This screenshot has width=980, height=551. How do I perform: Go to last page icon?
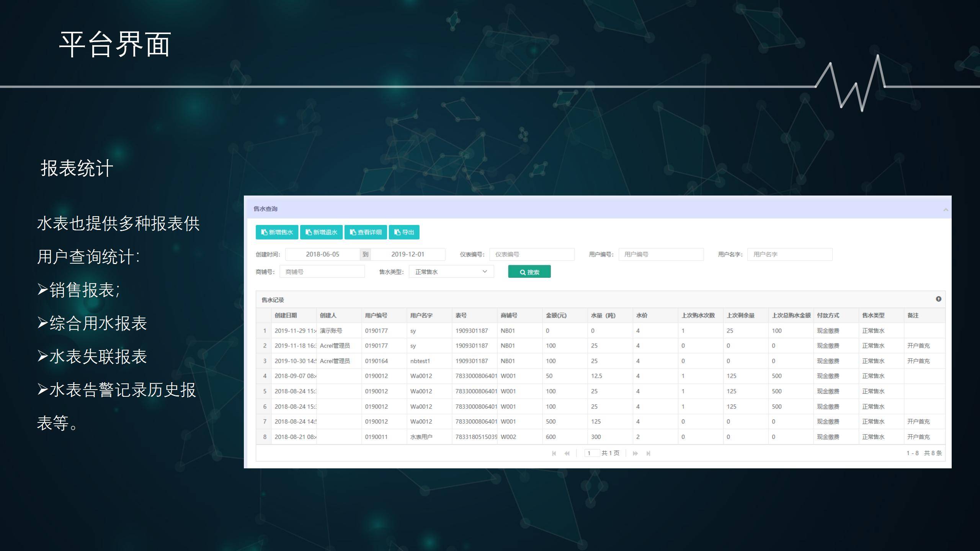648,453
